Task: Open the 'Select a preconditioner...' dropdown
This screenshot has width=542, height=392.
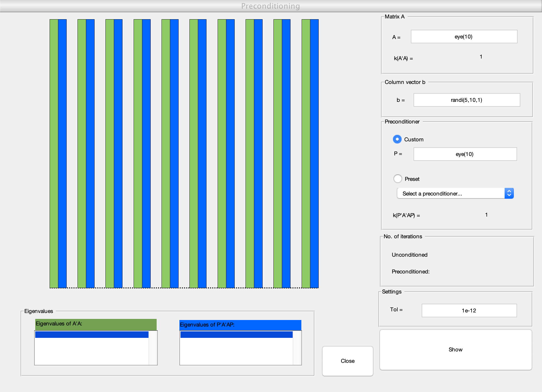Action: click(x=450, y=194)
